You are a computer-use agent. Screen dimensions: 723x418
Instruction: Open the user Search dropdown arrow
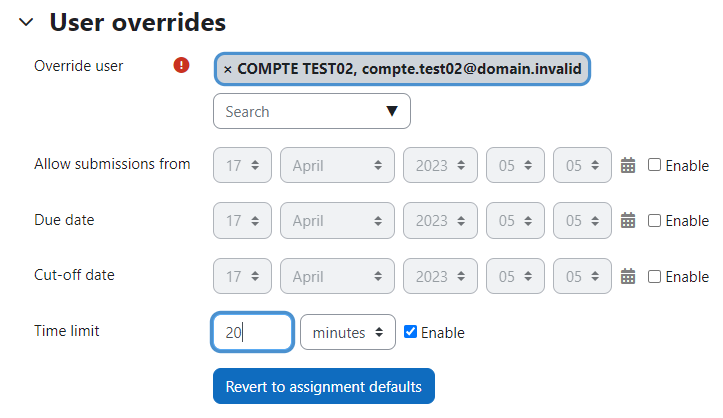click(392, 111)
